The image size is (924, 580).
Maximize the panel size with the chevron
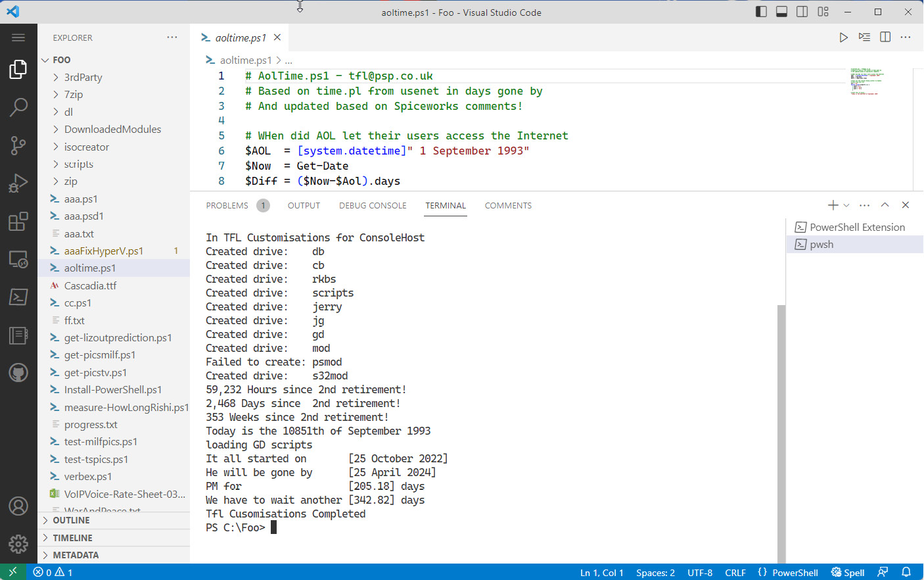click(885, 205)
